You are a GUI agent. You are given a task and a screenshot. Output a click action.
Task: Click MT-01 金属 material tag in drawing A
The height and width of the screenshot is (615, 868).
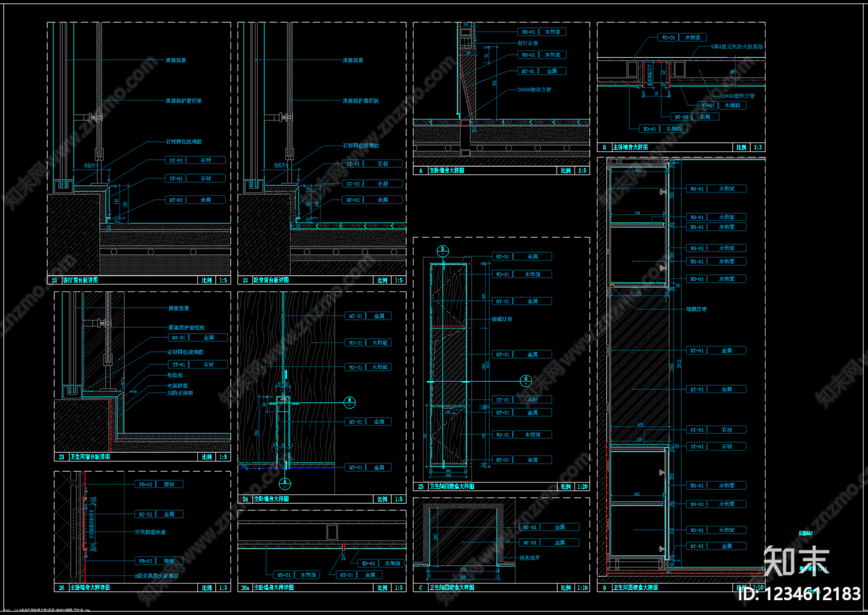542,71
